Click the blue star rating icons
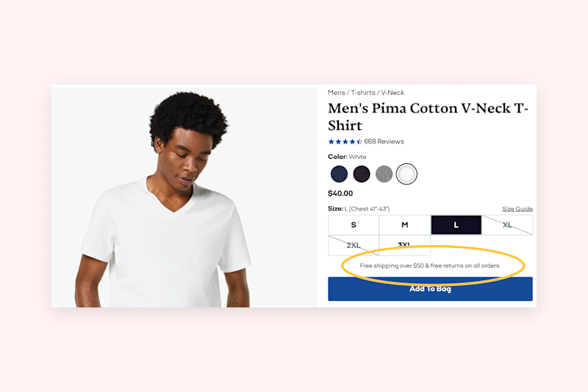 click(345, 142)
